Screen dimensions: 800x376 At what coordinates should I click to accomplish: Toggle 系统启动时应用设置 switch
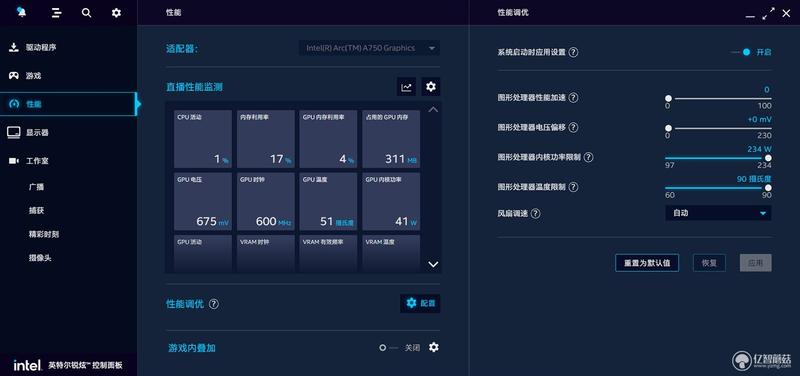coord(742,52)
